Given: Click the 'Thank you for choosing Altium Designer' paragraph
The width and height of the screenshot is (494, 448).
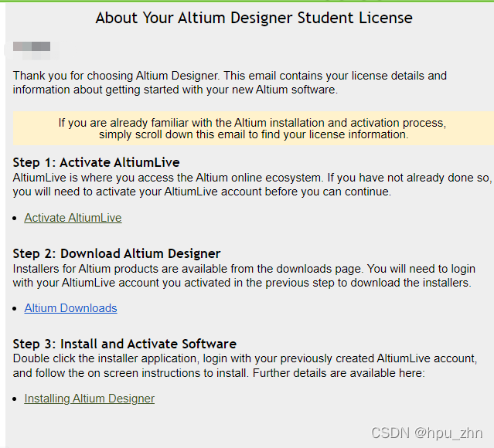Looking at the screenshot, I should pos(230,83).
